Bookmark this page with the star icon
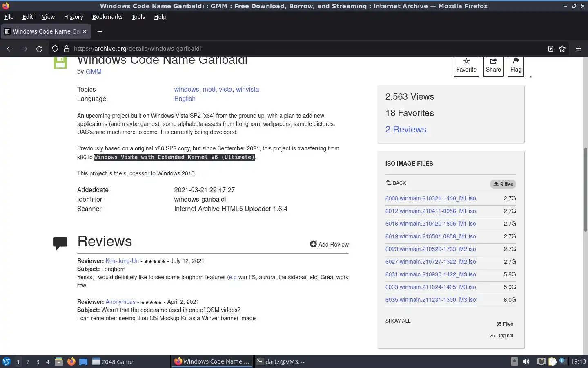Image resolution: width=588 pixels, height=368 pixels. [x=562, y=49]
